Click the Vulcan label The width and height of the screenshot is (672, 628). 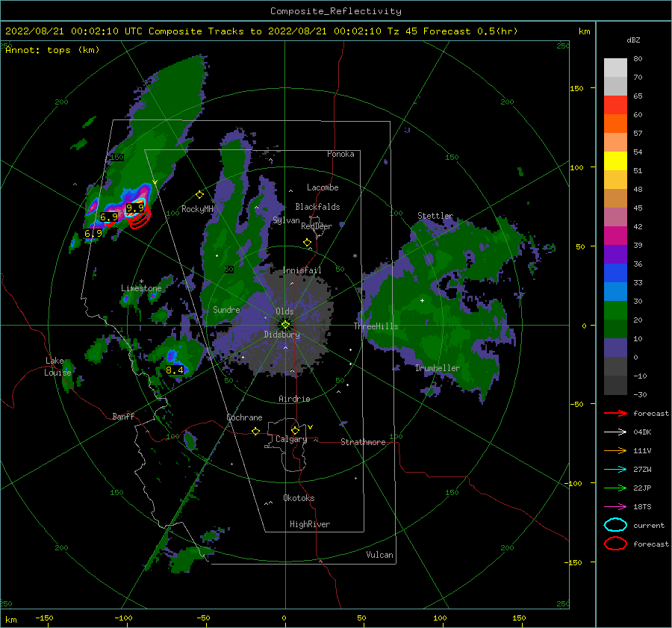point(380,555)
